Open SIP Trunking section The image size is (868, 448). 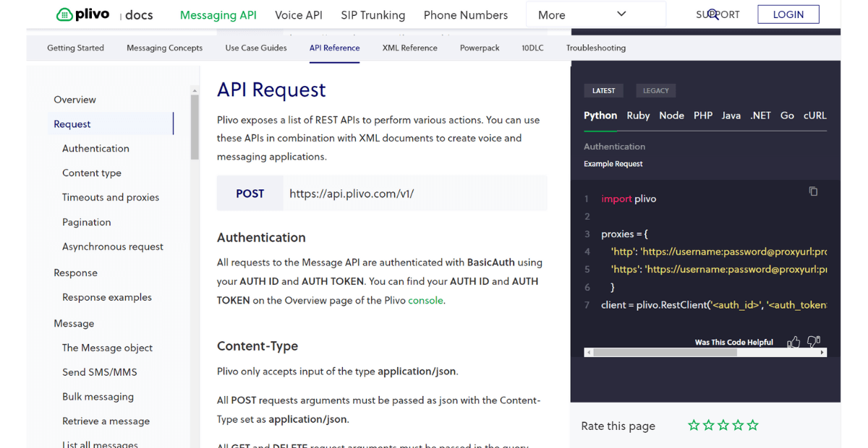coord(373,14)
